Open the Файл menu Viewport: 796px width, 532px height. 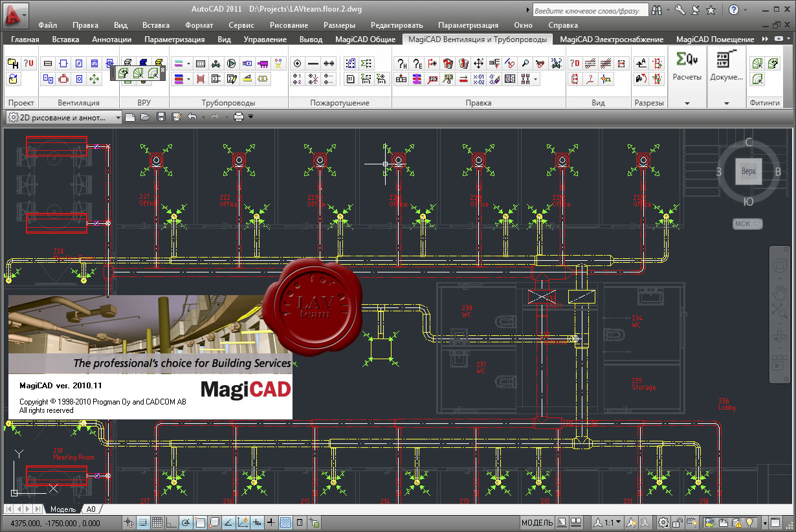(x=48, y=25)
